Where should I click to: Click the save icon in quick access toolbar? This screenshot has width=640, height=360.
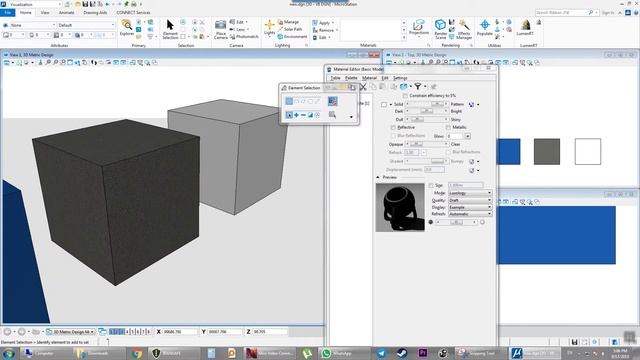pos(85,4)
